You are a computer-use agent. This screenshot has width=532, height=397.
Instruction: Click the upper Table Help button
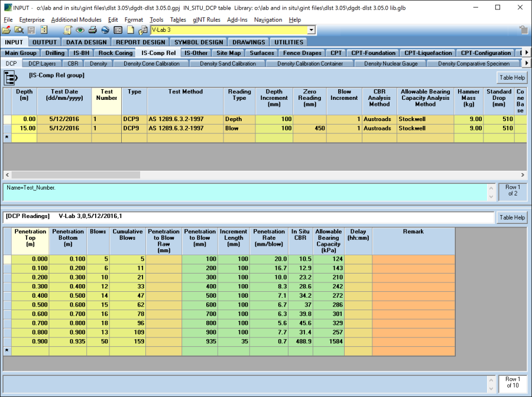coord(511,77)
